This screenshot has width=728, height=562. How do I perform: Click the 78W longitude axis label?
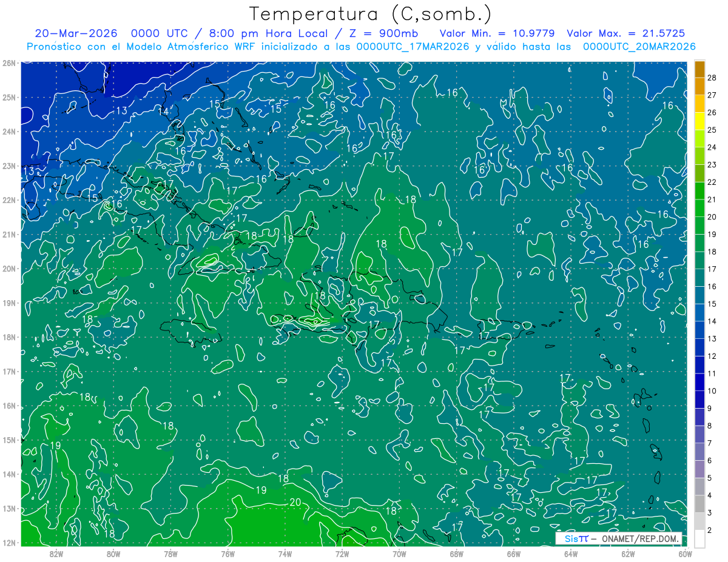coord(170,554)
